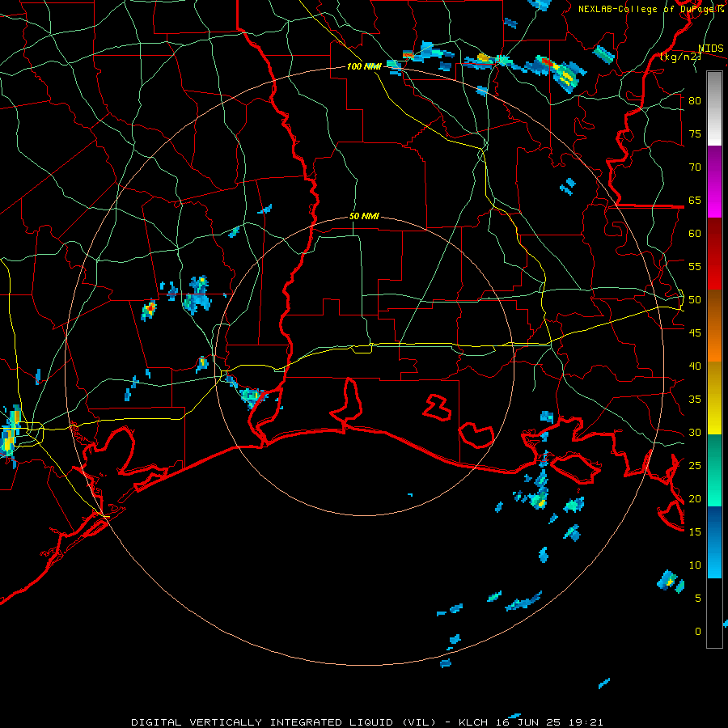The width and height of the screenshot is (728, 728).
Task: Click the 19:21 timestamp in the caption
Action: click(x=586, y=722)
